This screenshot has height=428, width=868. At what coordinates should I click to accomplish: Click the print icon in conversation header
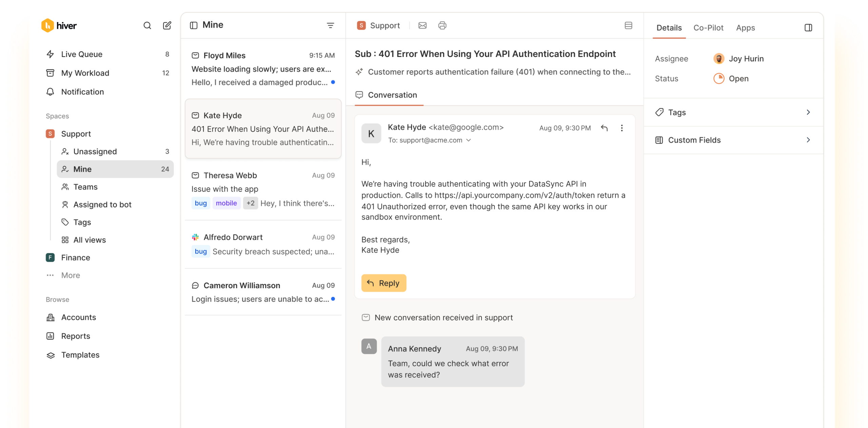[x=442, y=25]
